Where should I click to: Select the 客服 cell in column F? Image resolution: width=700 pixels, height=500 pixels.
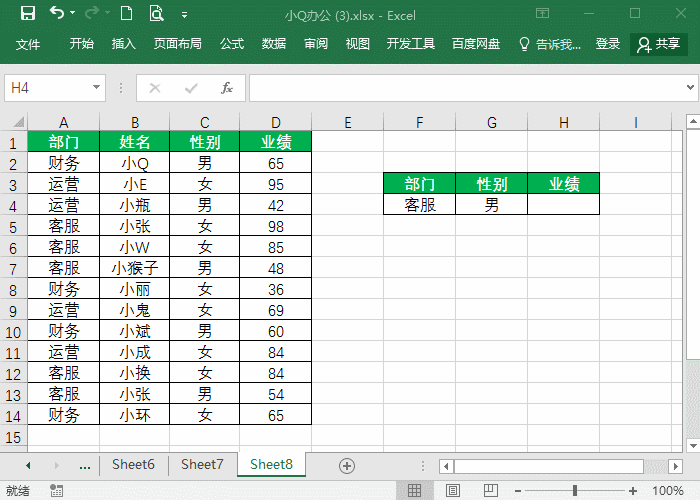point(419,205)
